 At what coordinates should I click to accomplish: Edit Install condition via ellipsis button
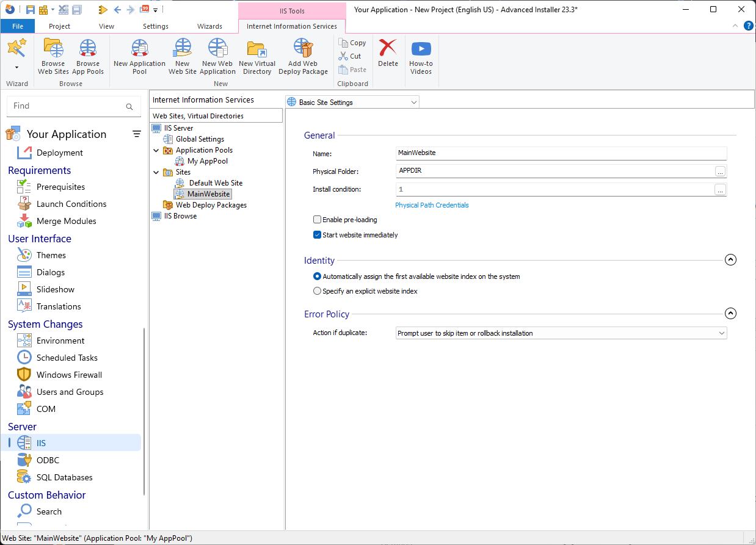pyautogui.click(x=721, y=190)
